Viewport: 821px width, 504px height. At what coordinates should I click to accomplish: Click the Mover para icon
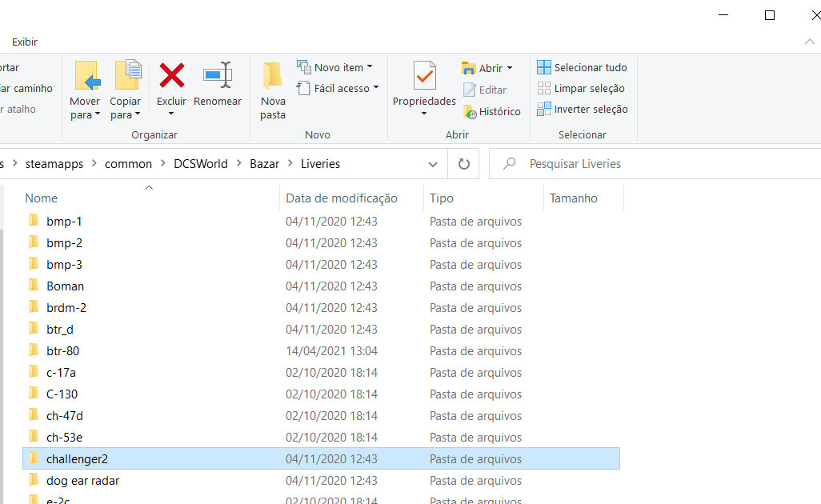[87, 76]
